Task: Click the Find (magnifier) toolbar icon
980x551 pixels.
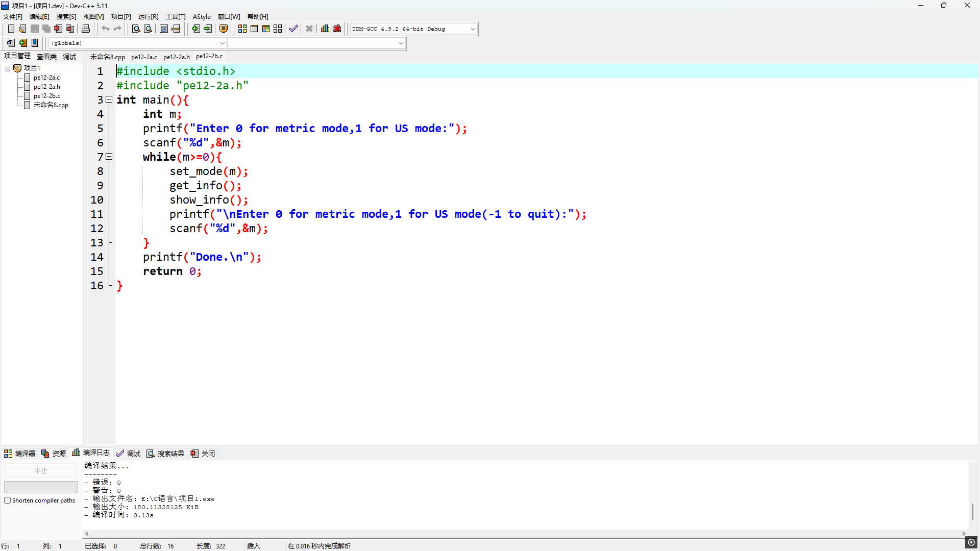Action: [x=136, y=29]
